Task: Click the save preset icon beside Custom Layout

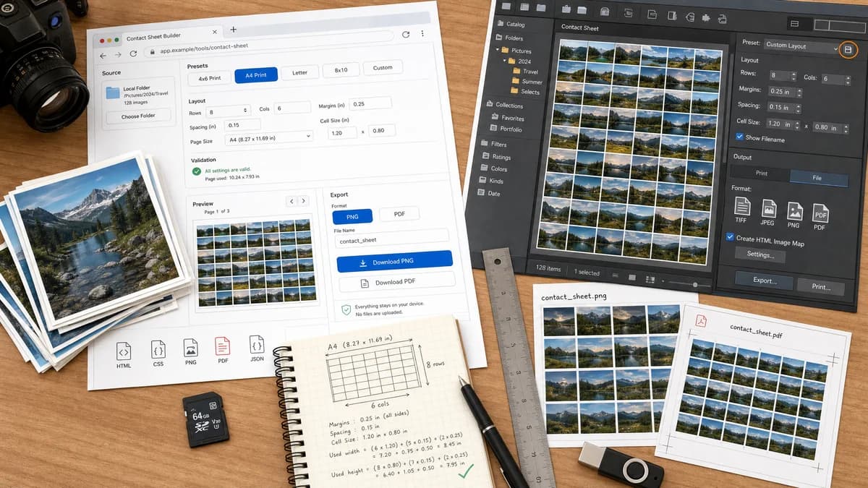Action: 848,50
